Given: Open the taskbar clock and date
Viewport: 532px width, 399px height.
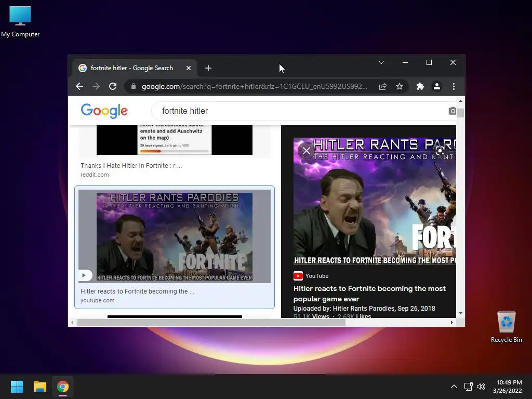Looking at the screenshot, I should click(x=508, y=387).
